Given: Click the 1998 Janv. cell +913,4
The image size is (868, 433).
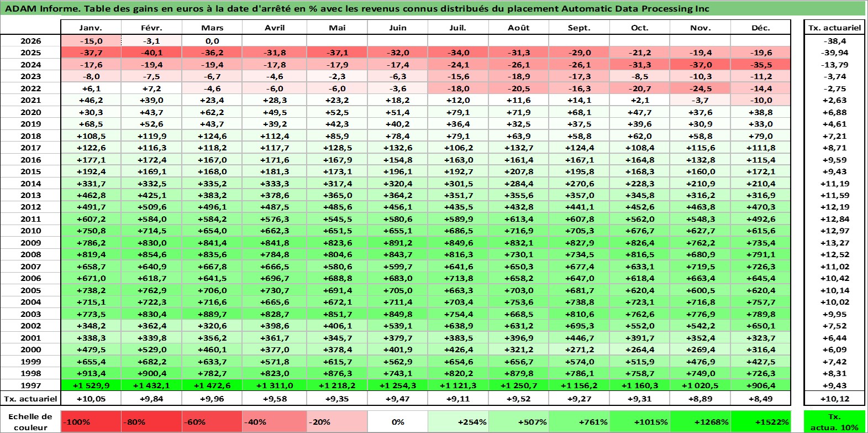Looking at the screenshot, I should pos(91,373).
